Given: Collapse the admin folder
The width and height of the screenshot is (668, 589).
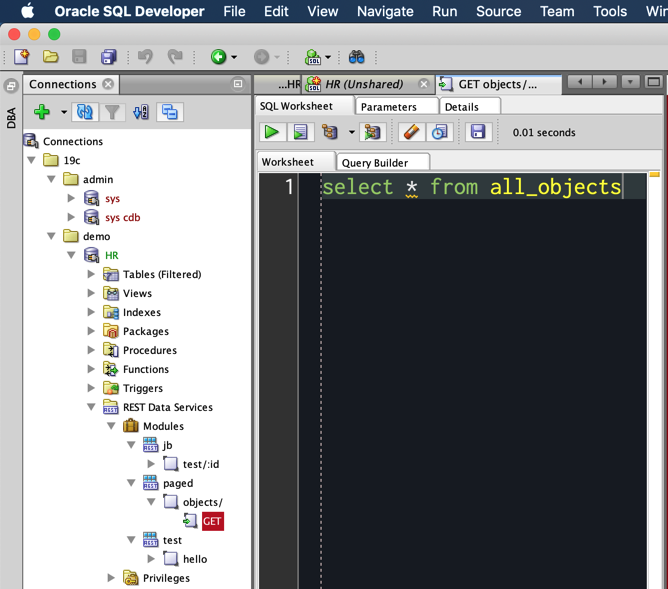Looking at the screenshot, I should pos(51,179).
